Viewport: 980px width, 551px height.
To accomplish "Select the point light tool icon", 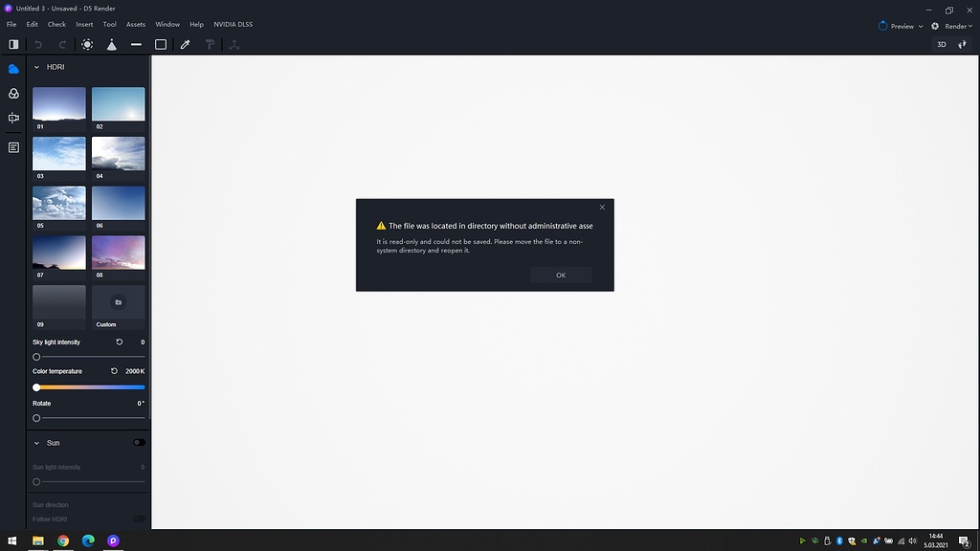I will pyautogui.click(x=87, y=44).
